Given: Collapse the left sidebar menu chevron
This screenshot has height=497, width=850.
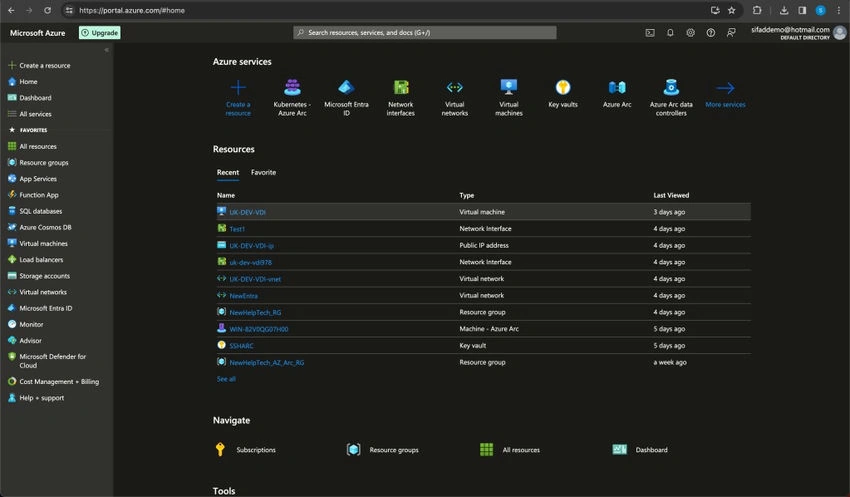Looking at the screenshot, I should [x=106, y=50].
